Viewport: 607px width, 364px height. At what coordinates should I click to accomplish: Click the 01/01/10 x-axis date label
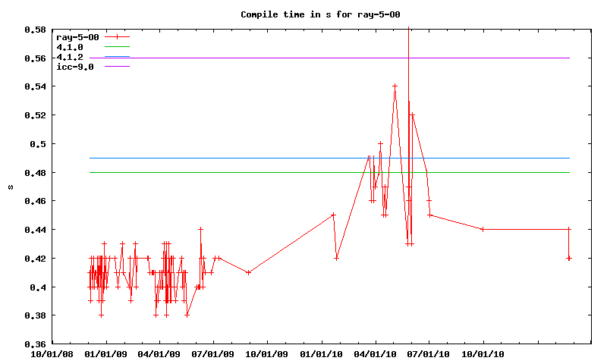pos(322,353)
